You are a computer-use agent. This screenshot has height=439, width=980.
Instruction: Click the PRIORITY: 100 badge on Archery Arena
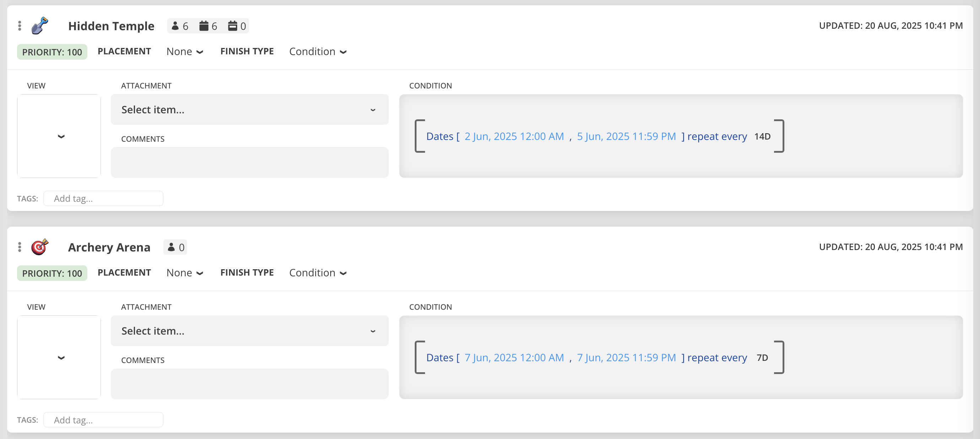tap(52, 273)
